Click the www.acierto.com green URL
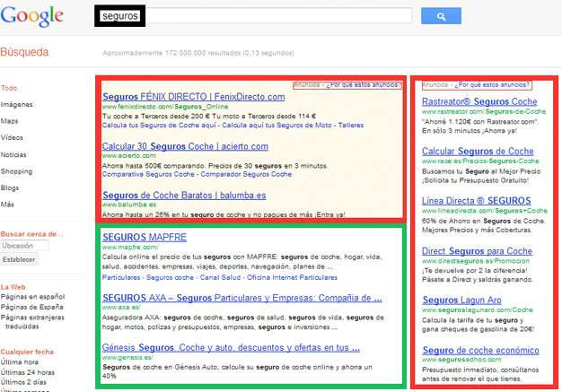The height and width of the screenshot is (392, 562). pos(129,156)
